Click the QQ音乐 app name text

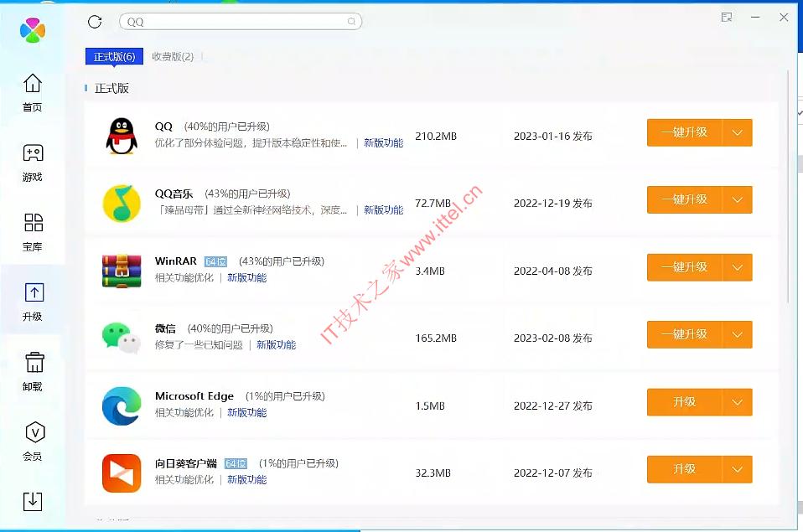(174, 194)
